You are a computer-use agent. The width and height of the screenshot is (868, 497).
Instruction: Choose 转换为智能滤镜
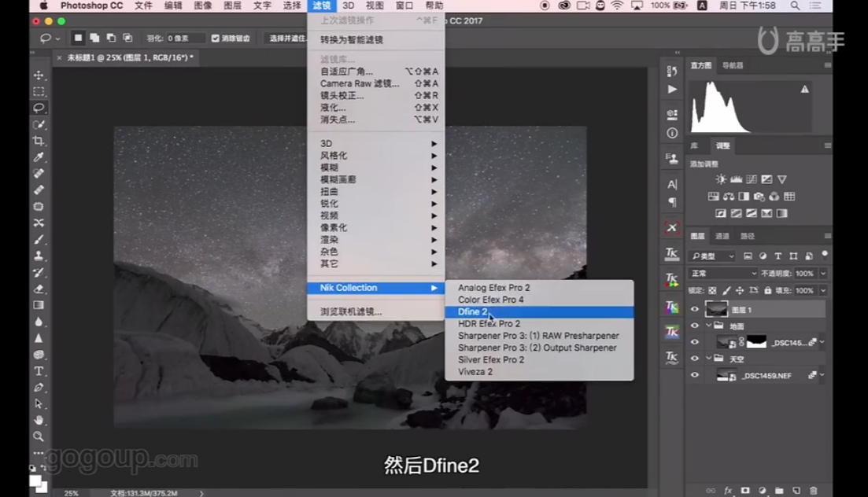(x=376, y=40)
